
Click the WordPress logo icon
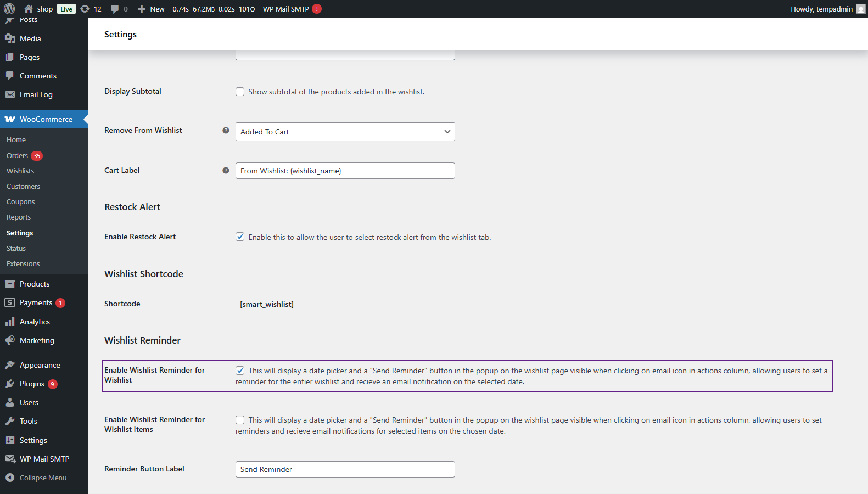pyautogui.click(x=9, y=9)
